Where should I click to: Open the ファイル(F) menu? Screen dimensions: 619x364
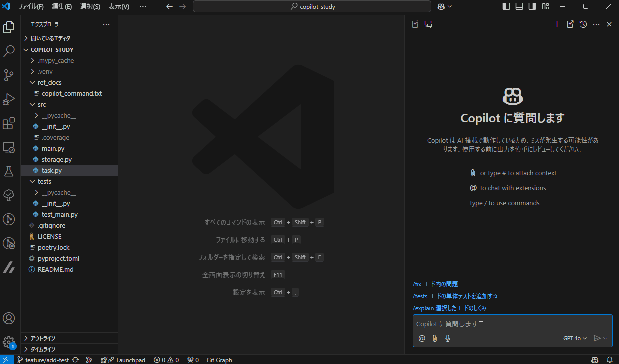[31, 7]
